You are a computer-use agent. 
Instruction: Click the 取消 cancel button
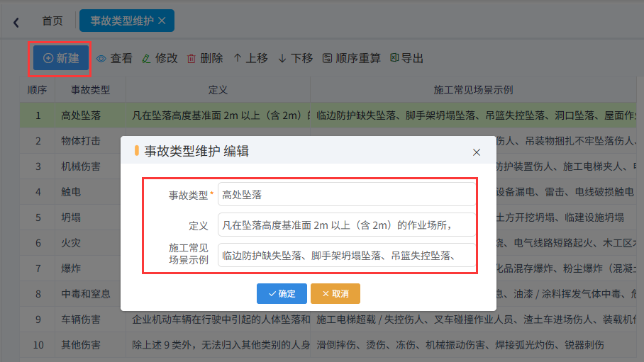coord(335,293)
